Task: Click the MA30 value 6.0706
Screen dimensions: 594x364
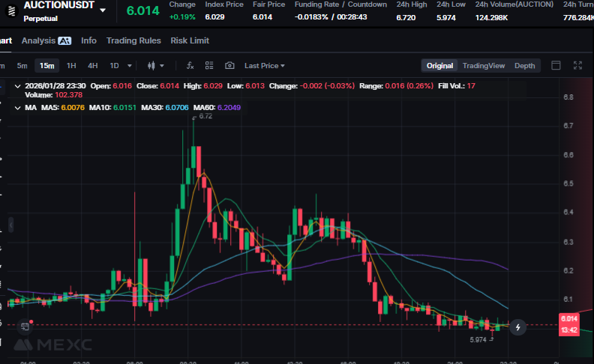Action: click(x=176, y=108)
